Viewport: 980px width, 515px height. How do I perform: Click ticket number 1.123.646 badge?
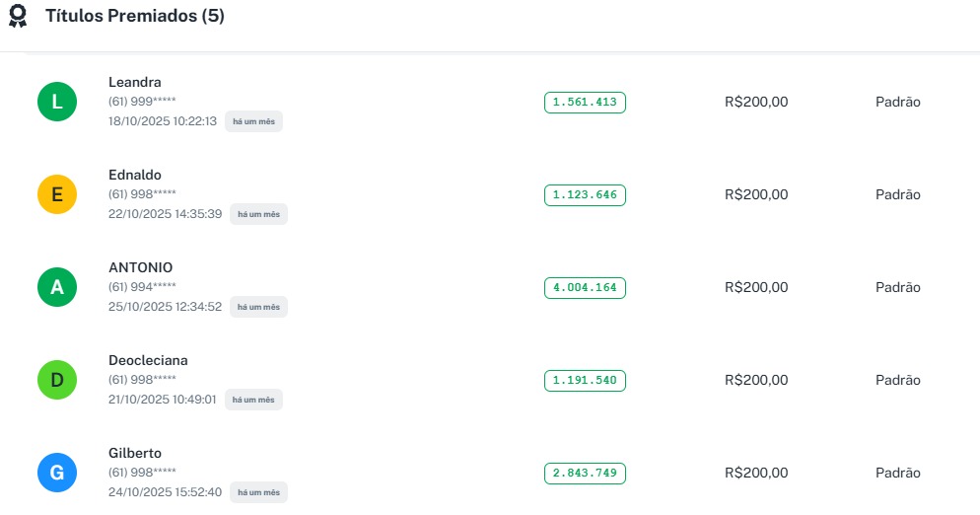coord(585,194)
